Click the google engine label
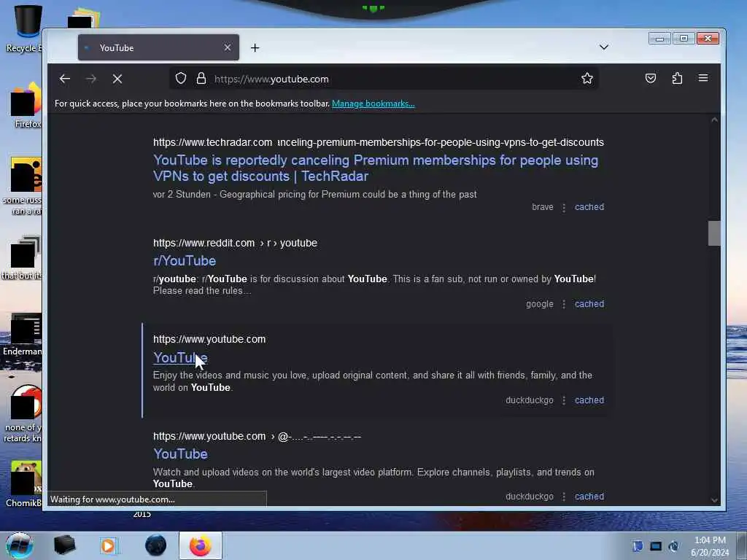The height and width of the screenshot is (560, 747). pos(539,304)
